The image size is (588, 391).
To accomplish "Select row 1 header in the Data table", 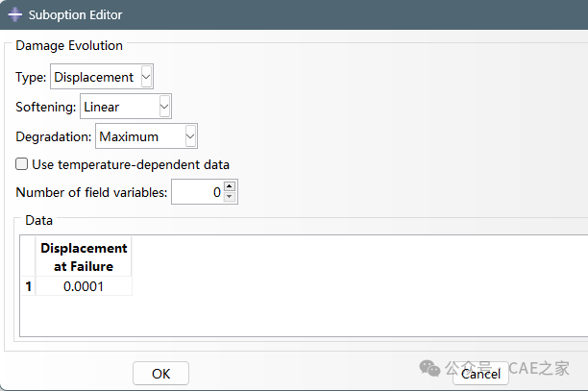I will point(28,286).
